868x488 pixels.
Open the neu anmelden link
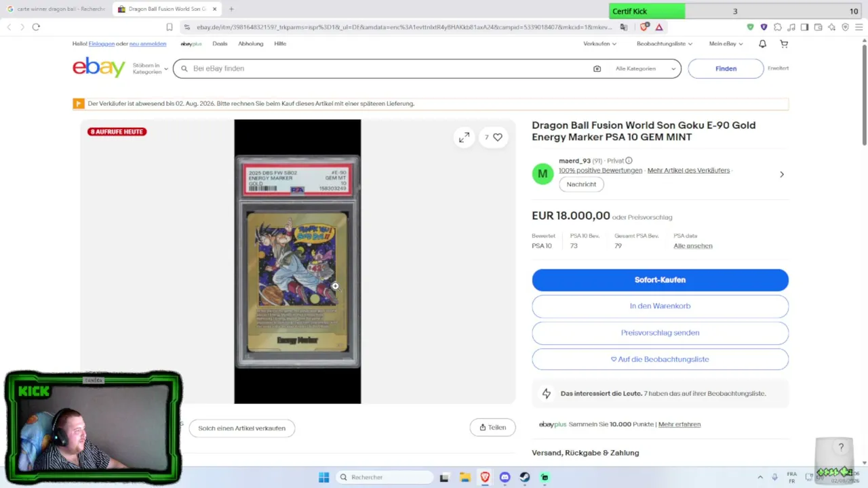click(148, 43)
